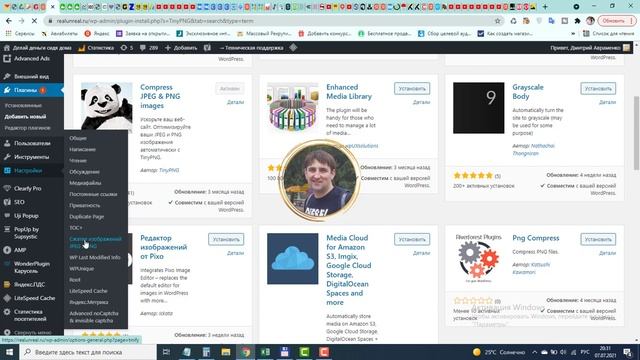Open the Enhanced Media Library title link
640x360 pixels.
point(349,92)
